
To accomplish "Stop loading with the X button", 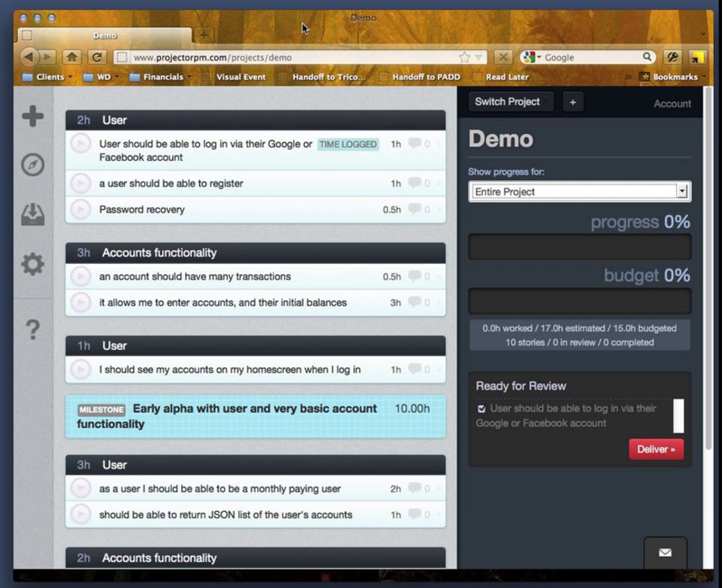I will (x=503, y=57).
